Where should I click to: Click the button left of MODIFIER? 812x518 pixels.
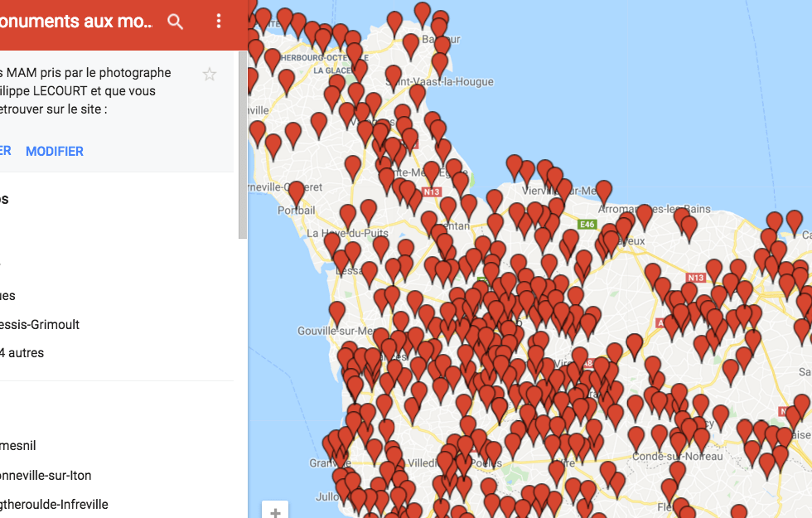(5, 151)
